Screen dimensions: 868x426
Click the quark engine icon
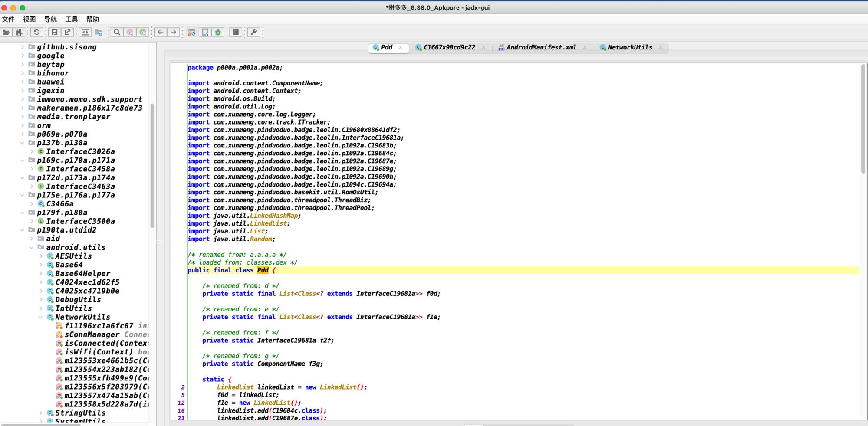click(205, 32)
